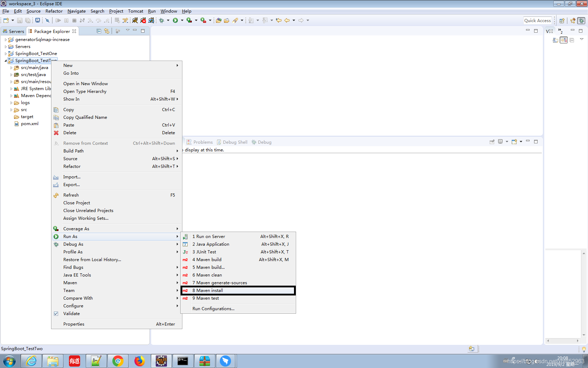
Task: Click the Save All toolbar icon
Action: click(x=28, y=20)
